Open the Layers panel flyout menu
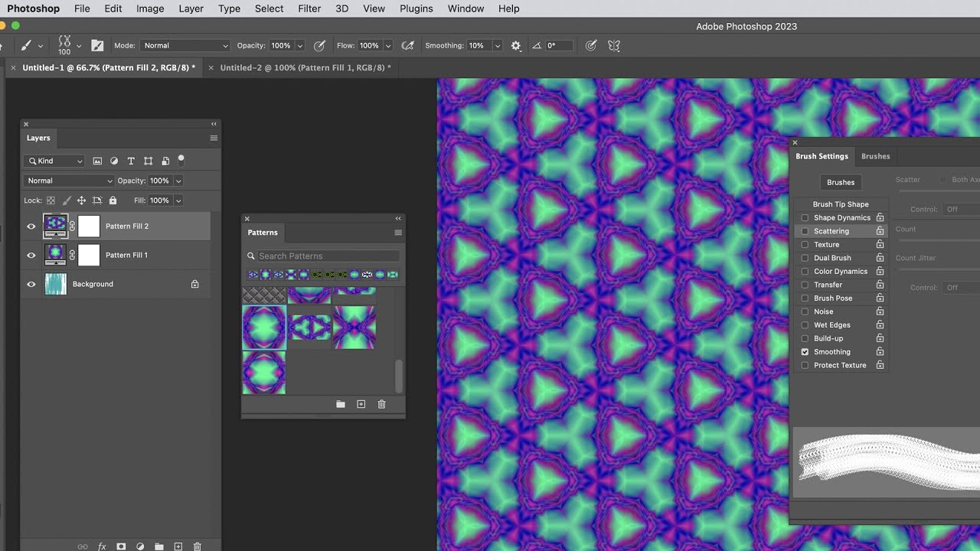 [214, 139]
